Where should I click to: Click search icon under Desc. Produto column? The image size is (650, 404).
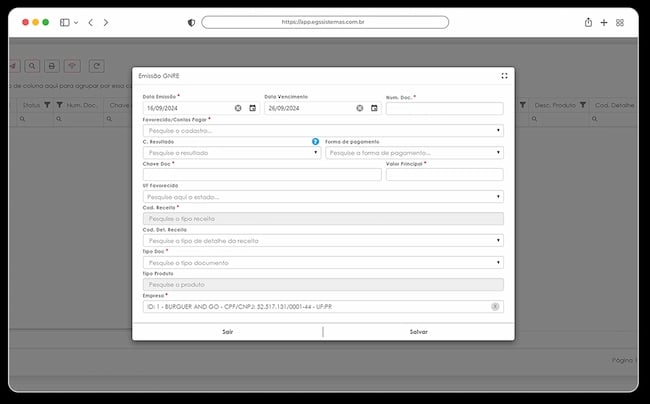click(534, 119)
